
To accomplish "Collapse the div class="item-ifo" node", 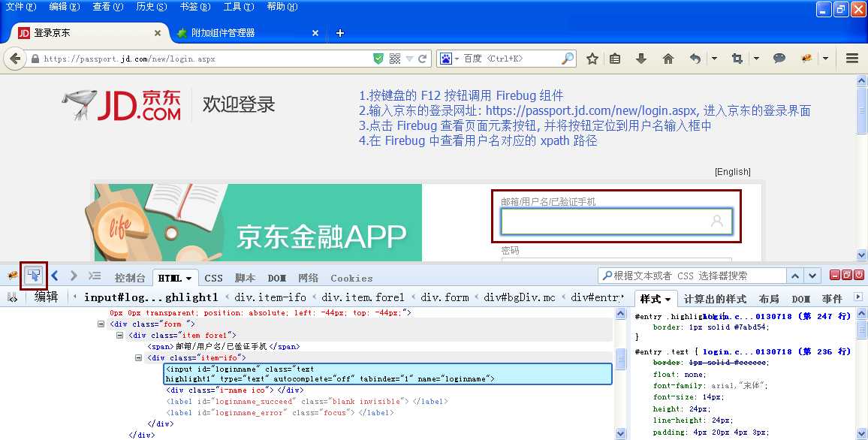I will tap(138, 358).
